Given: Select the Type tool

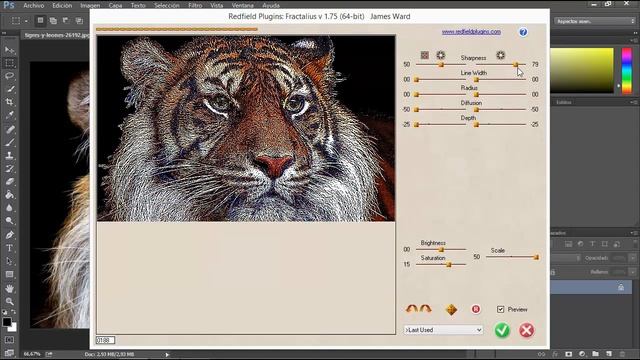Looking at the screenshot, I should pos(9,248).
